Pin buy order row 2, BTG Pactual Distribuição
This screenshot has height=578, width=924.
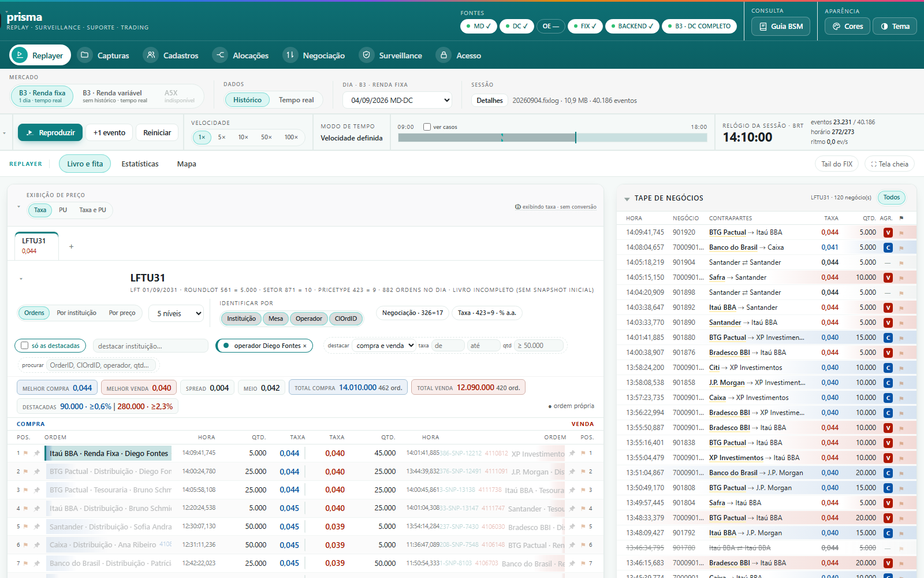pyautogui.click(x=37, y=472)
